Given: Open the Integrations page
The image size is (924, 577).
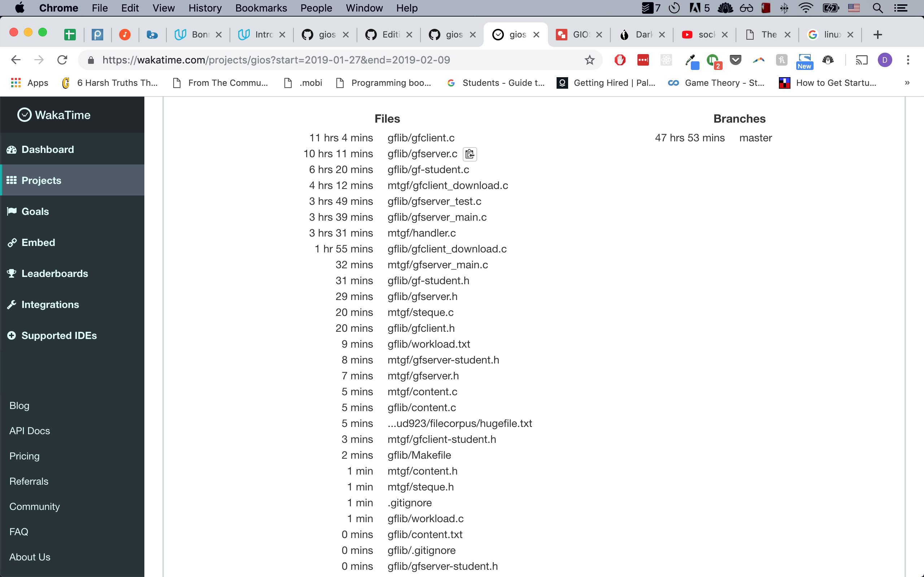Looking at the screenshot, I should 50,304.
